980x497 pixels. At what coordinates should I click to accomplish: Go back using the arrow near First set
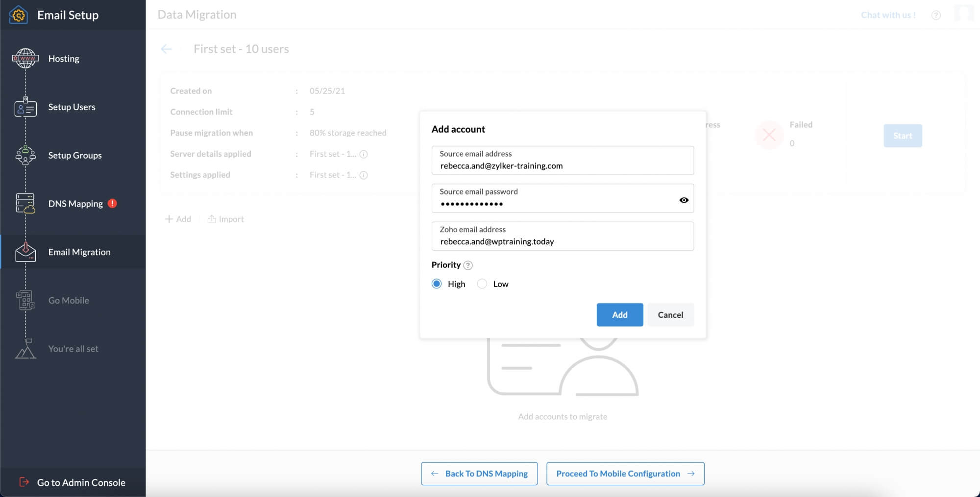click(x=167, y=49)
